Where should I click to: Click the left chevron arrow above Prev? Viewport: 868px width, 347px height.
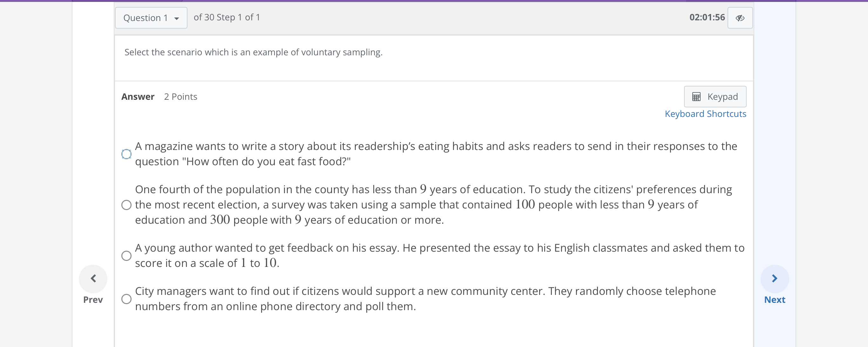tap(93, 278)
